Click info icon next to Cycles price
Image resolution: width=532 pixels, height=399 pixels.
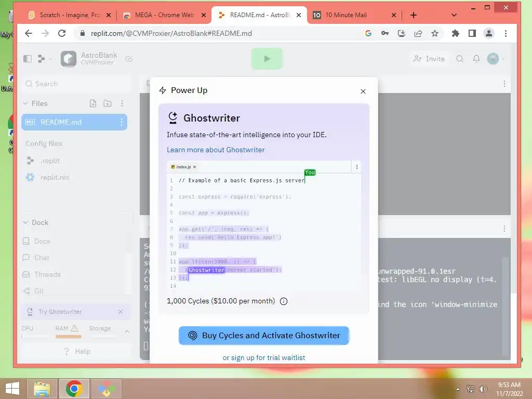point(284,301)
